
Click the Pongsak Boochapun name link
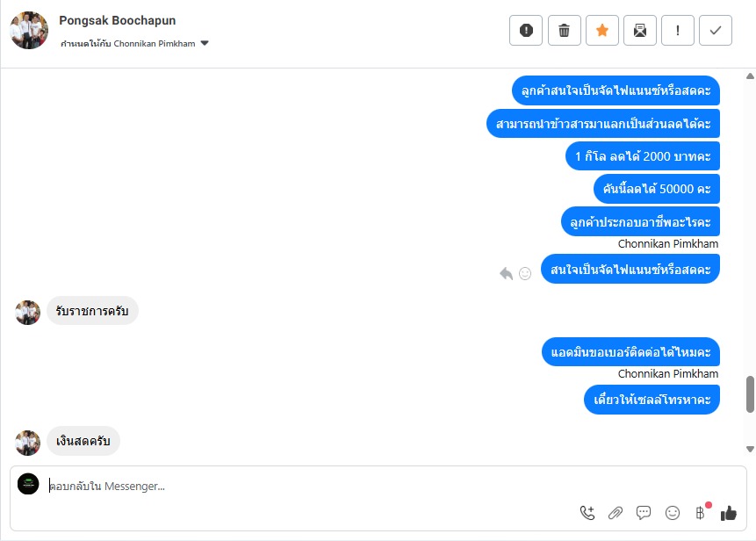pos(117,21)
